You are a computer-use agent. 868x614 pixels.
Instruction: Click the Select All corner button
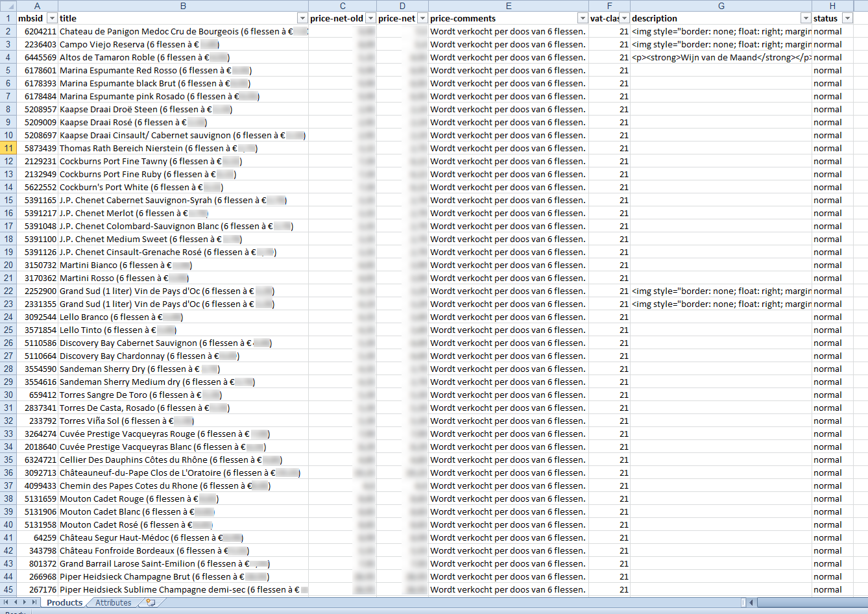coord(8,6)
